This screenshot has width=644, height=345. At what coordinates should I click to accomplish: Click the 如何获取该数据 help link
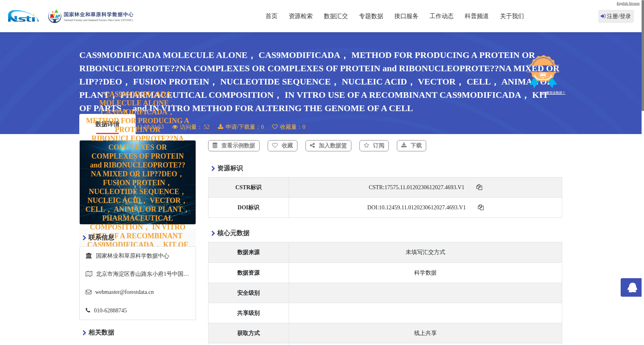pyautogui.click(x=553, y=93)
